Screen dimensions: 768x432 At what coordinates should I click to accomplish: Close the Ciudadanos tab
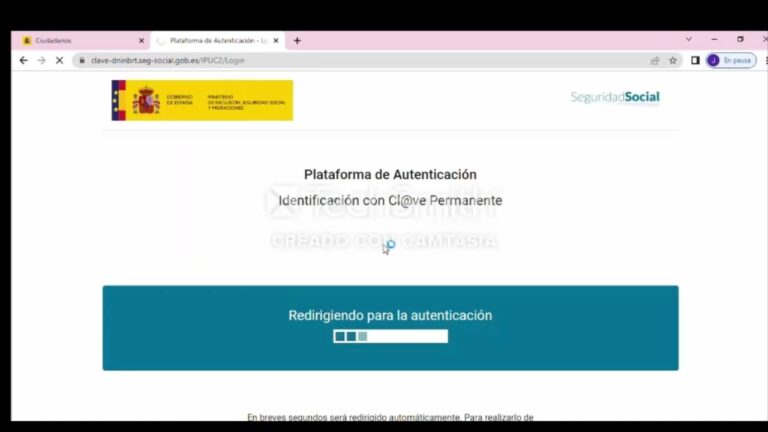click(142, 41)
